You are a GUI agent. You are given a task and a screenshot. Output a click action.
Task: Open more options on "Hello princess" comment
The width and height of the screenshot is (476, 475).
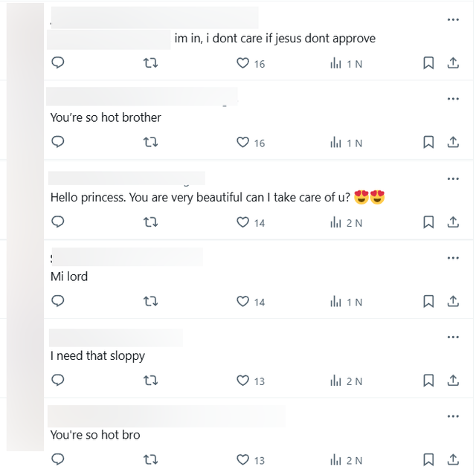(x=453, y=178)
